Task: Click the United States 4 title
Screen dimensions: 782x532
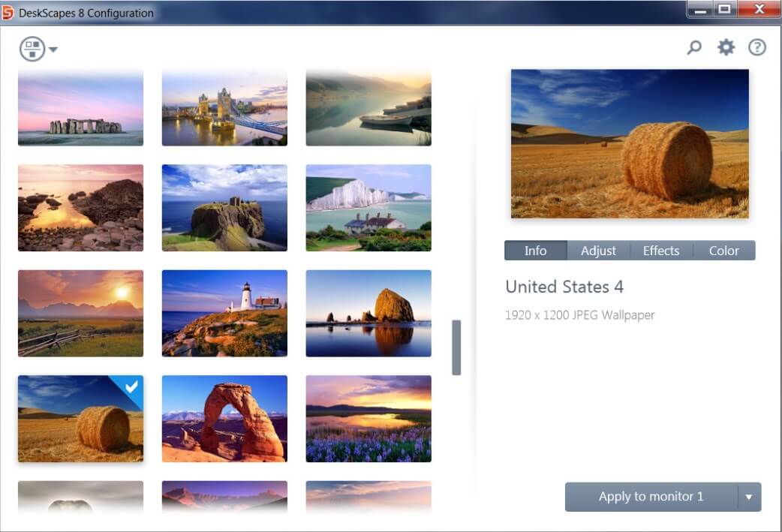Action: click(x=564, y=287)
